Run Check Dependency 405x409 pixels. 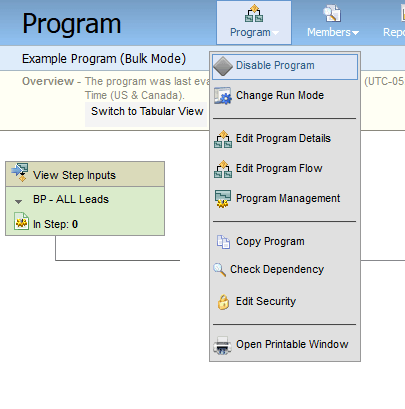(x=285, y=269)
